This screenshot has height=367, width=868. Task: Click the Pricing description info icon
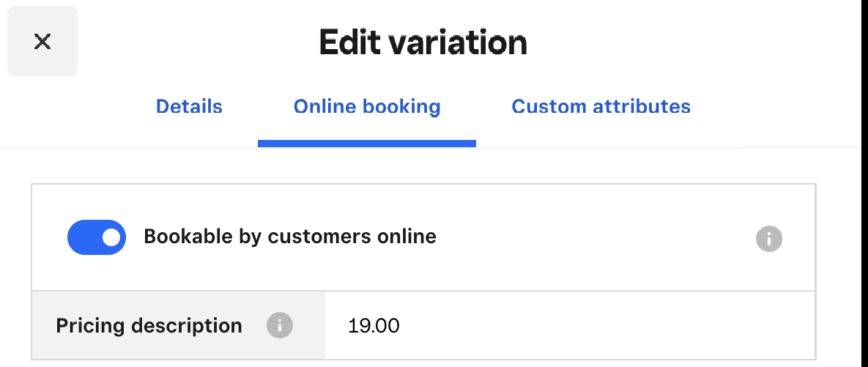[279, 325]
